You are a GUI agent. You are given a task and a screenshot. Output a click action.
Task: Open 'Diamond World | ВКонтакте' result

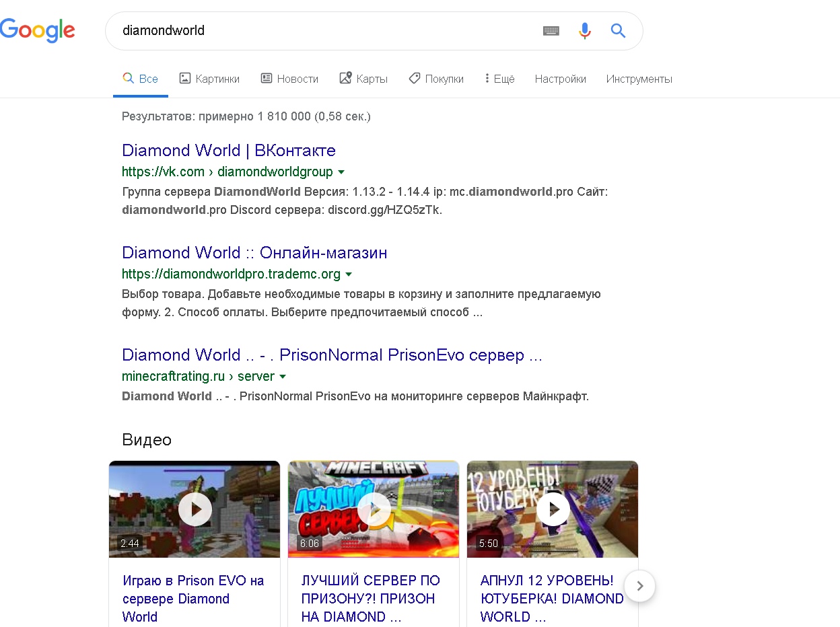click(x=229, y=150)
